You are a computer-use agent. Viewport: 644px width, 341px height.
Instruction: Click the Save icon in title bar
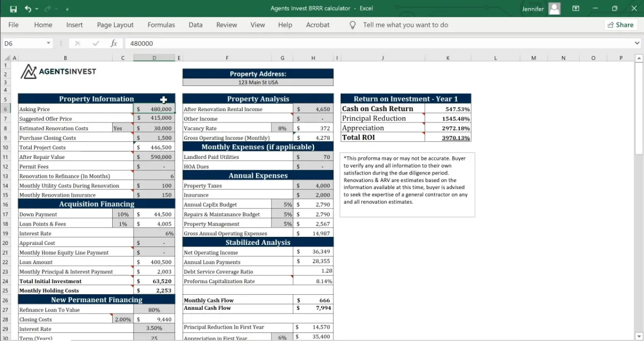pyautogui.click(x=13, y=9)
